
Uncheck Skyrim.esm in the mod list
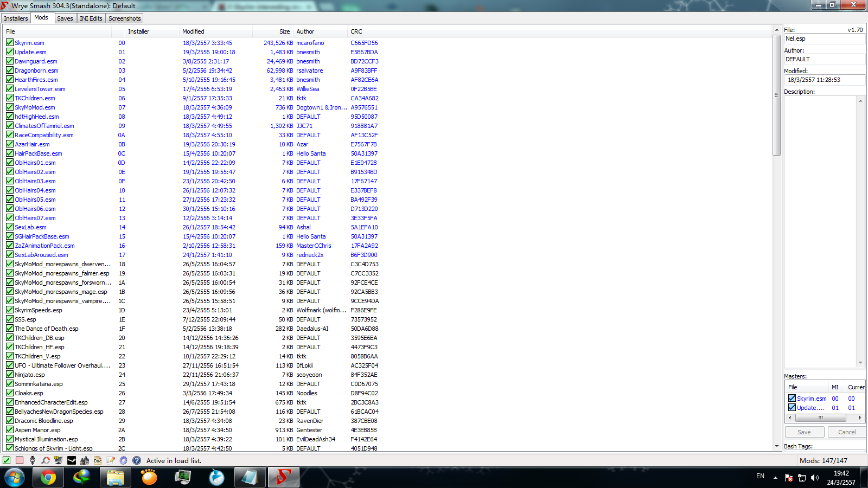click(10, 42)
